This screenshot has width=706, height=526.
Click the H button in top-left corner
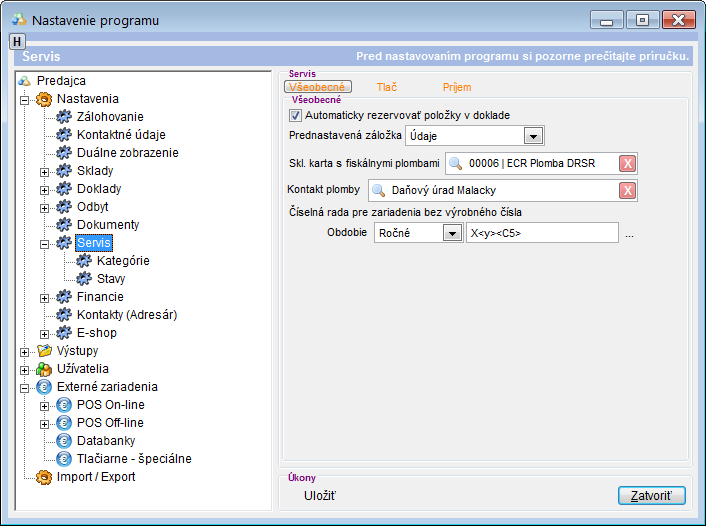pos(17,40)
